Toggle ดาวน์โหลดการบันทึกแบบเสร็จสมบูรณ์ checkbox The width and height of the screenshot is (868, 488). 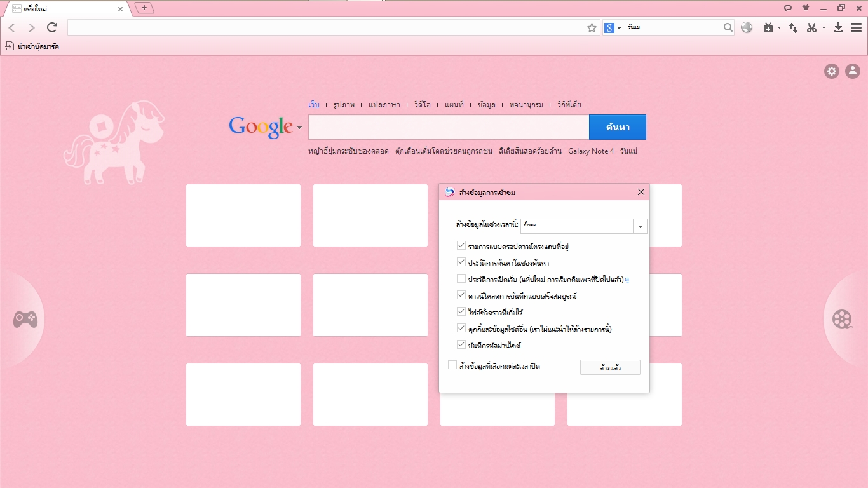(x=461, y=295)
